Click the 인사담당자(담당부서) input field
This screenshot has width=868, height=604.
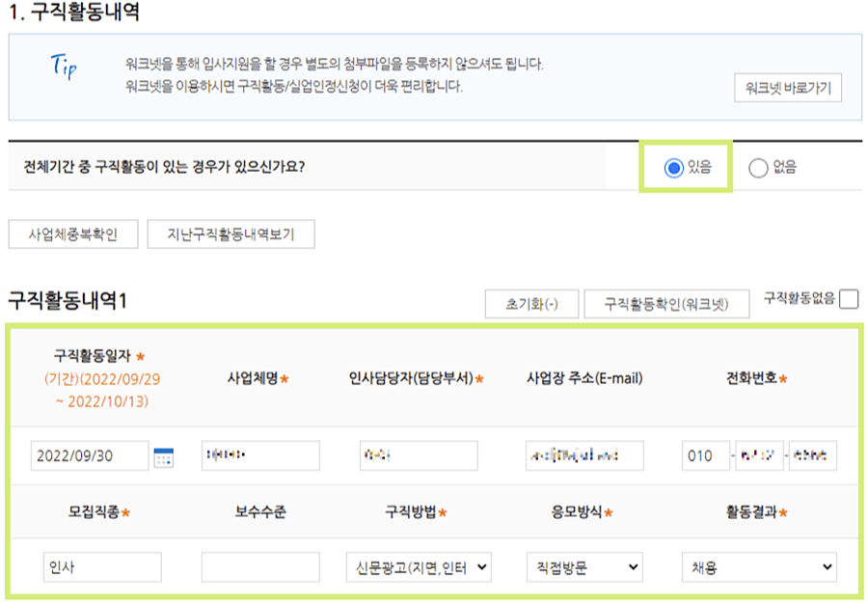(x=419, y=455)
